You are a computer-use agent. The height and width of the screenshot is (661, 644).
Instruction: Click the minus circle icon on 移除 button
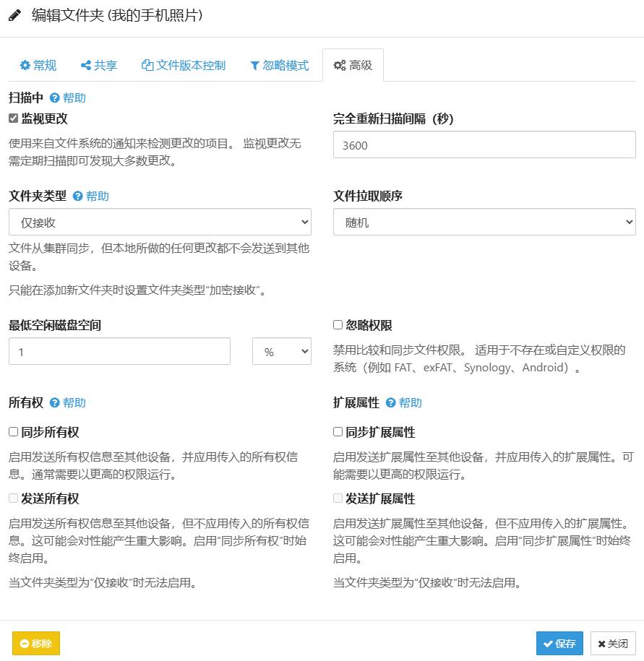click(x=25, y=643)
